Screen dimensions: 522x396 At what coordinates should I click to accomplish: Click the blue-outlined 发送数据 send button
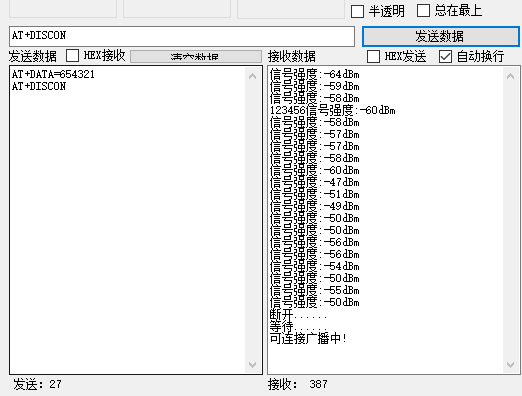tap(440, 36)
